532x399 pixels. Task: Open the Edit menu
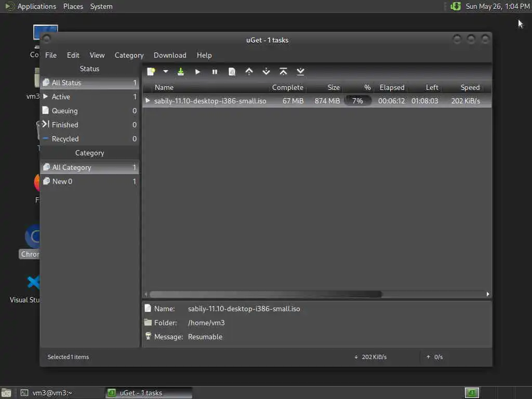73,55
